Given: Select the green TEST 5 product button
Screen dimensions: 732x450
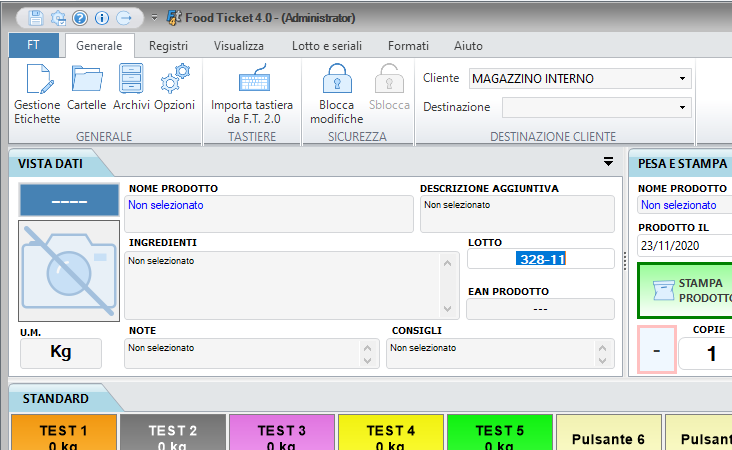Looking at the screenshot, I should (x=500, y=433).
